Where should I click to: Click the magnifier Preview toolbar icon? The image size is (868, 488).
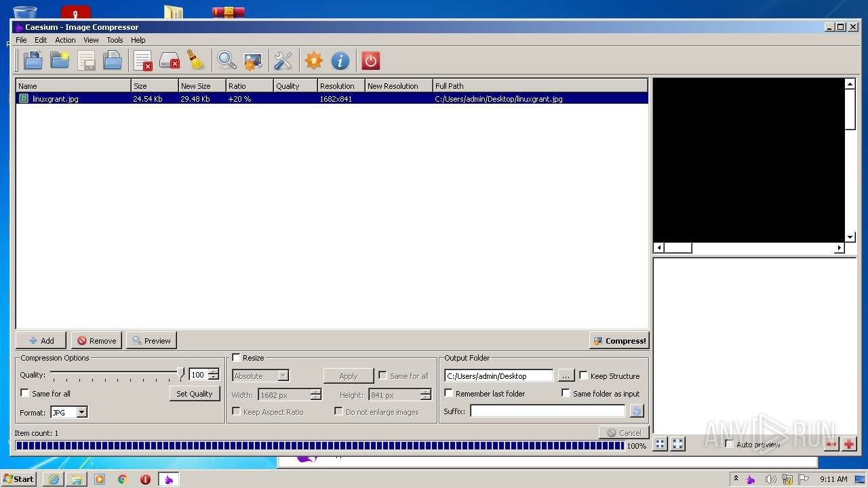pos(226,61)
